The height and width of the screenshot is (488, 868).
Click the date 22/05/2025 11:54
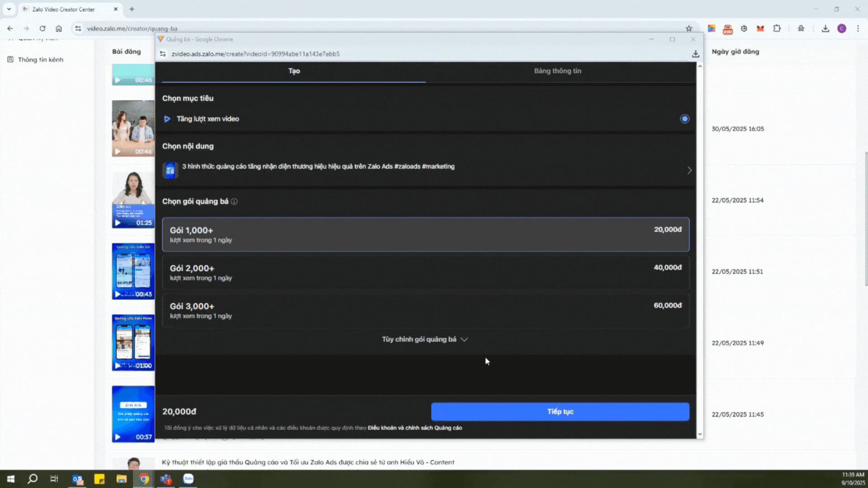coord(738,200)
